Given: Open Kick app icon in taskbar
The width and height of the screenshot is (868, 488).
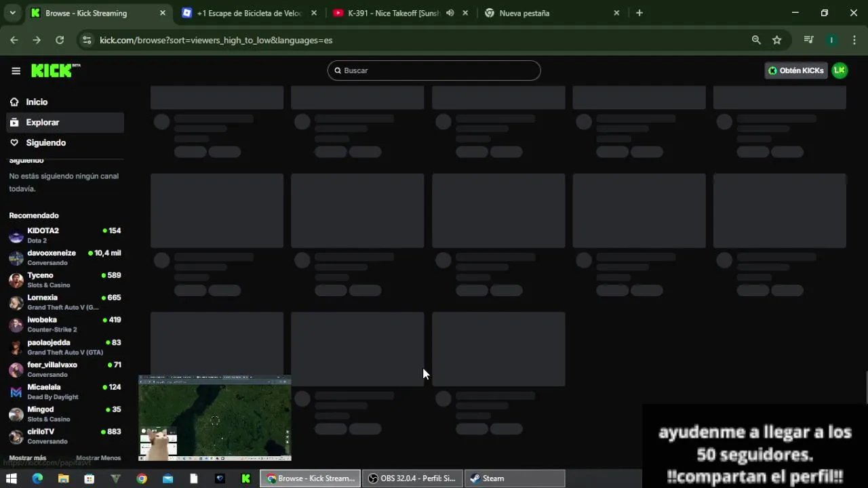Looking at the screenshot, I should click(245, 479).
